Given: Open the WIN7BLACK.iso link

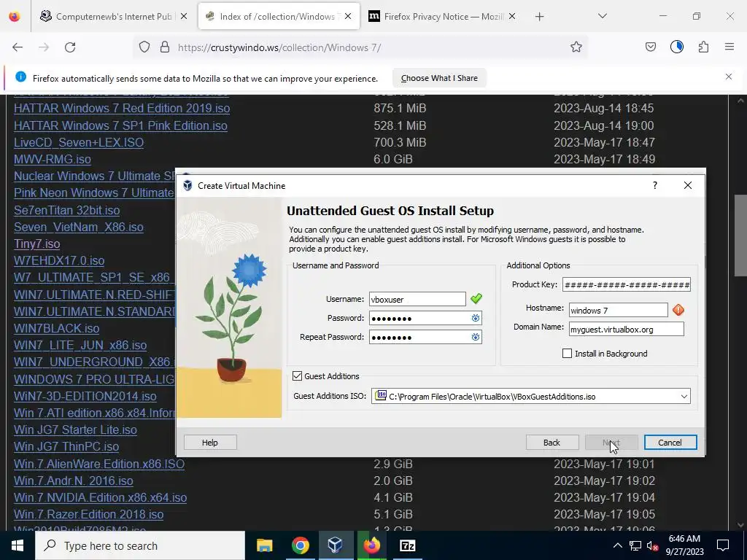Looking at the screenshot, I should click(x=57, y=329).
